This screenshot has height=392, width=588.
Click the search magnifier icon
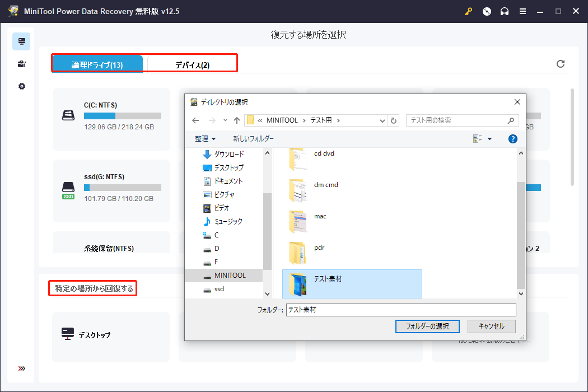(511, 120)
